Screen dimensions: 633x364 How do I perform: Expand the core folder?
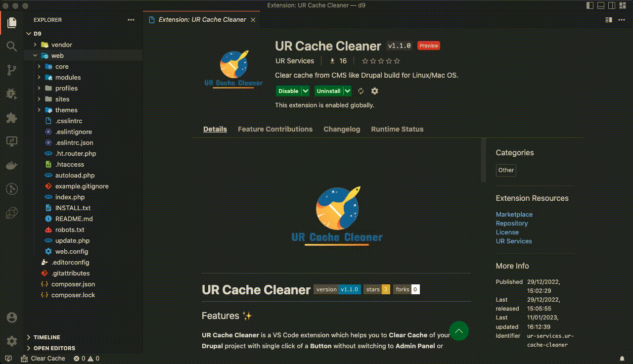39,66
